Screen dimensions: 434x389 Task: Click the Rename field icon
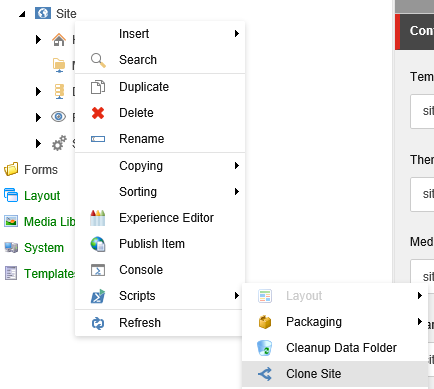point(98,139)
